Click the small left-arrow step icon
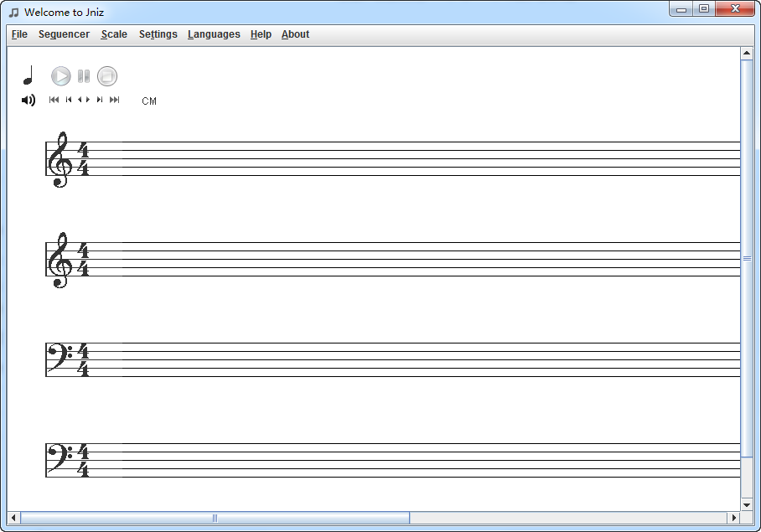Image resolution: width=761 pixels, height=532 pixels. coord(81,100)
